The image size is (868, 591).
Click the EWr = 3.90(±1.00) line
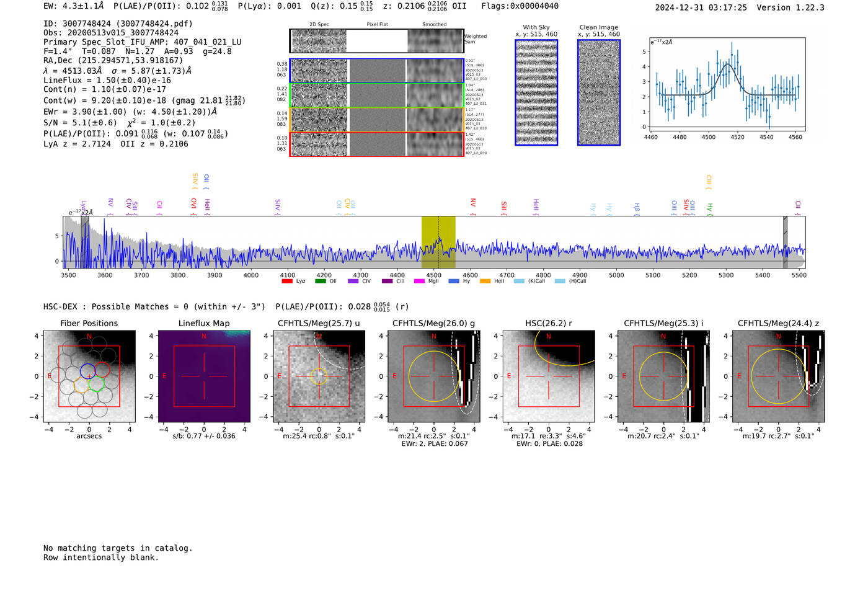click(x=130, y=112)
